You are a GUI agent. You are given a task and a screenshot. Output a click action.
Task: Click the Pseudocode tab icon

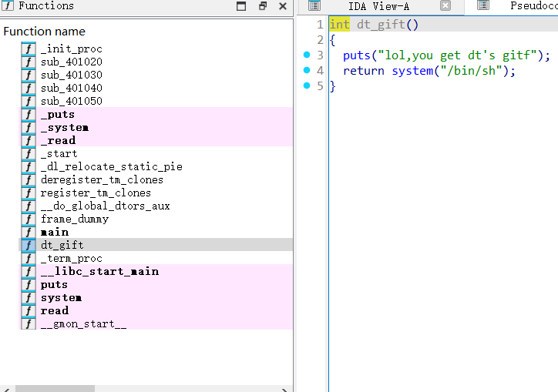[483, 5]
